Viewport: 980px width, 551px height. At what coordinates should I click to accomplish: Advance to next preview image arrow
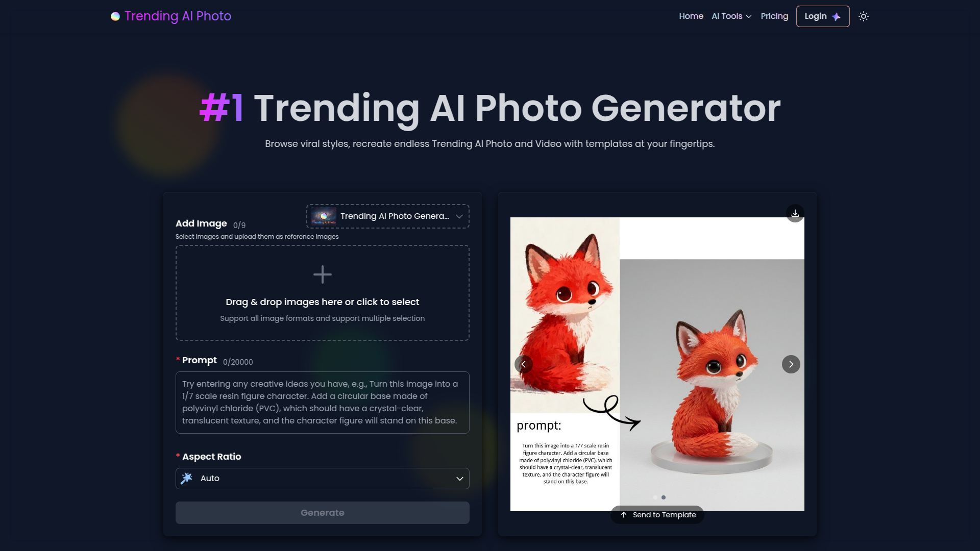[x=791, y=364]
